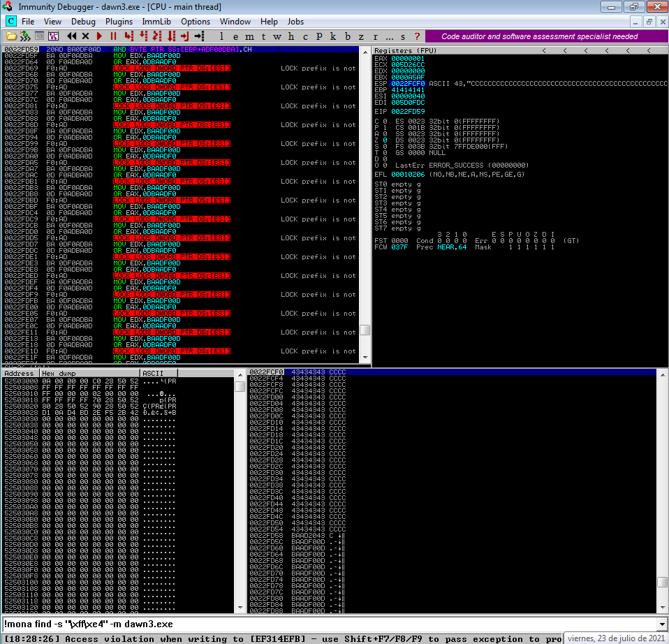Click the z toolbar button
This screenshot has height=644, width=669.
pyautogui.click(x=361, y=36)
